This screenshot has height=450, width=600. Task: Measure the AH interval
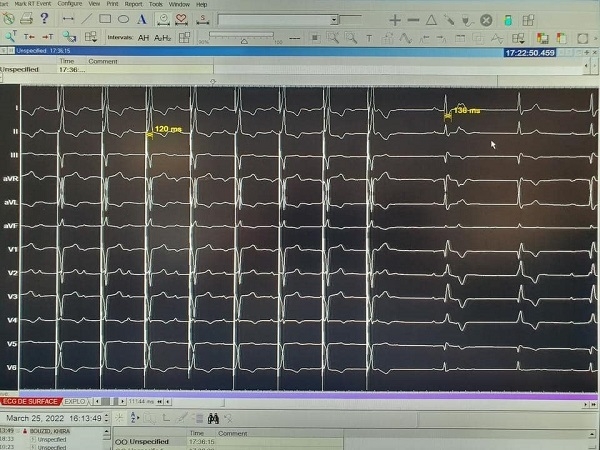pos(143,38)
